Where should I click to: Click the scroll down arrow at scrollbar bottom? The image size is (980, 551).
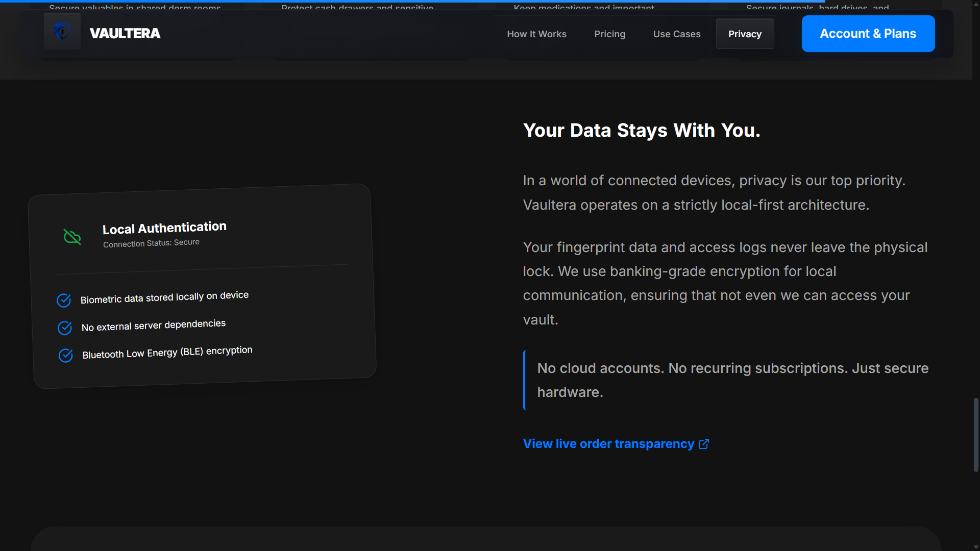976,547
